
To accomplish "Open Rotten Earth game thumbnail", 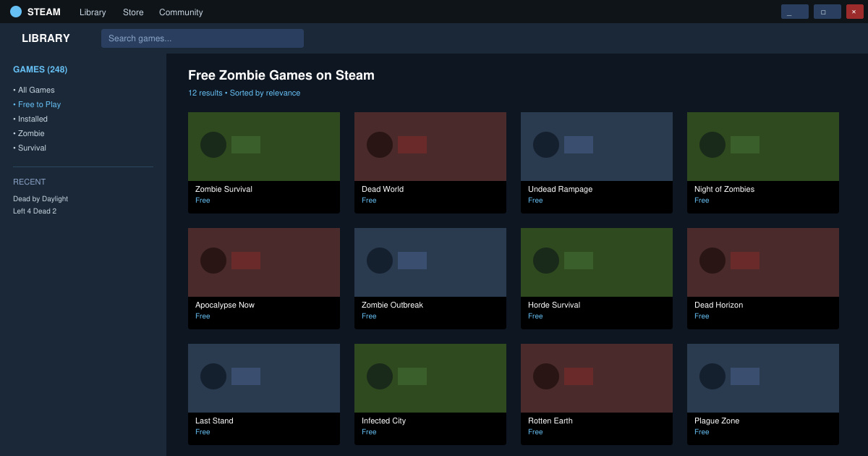I will coord(597,378).
